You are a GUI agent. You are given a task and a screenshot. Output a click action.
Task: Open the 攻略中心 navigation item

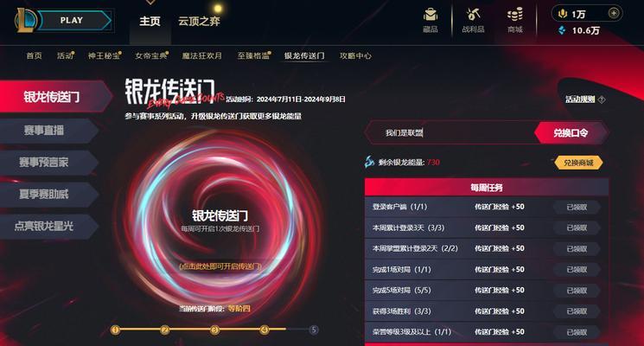(x=355, y=55)
